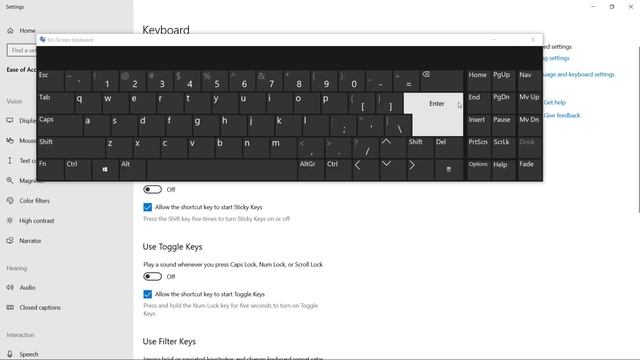Screen dimensions: 640x360
Task: Click the Give feedback link
Action: tap(562, 116)
